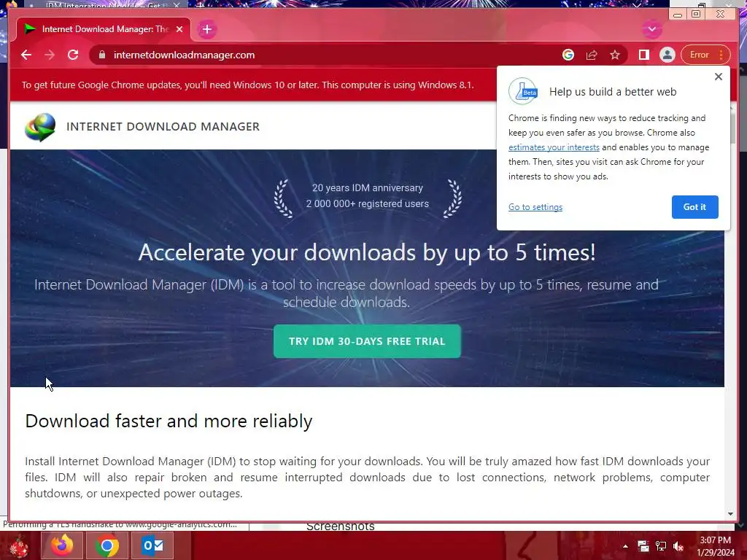This screenshot has width=747, height=560.
Task: Select the Internet Download Manager tab
Action: tap(104, 29)
